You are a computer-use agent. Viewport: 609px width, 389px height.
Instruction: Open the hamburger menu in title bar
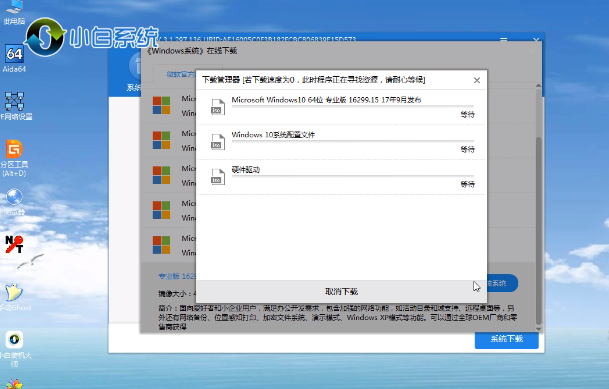(504, 40)
